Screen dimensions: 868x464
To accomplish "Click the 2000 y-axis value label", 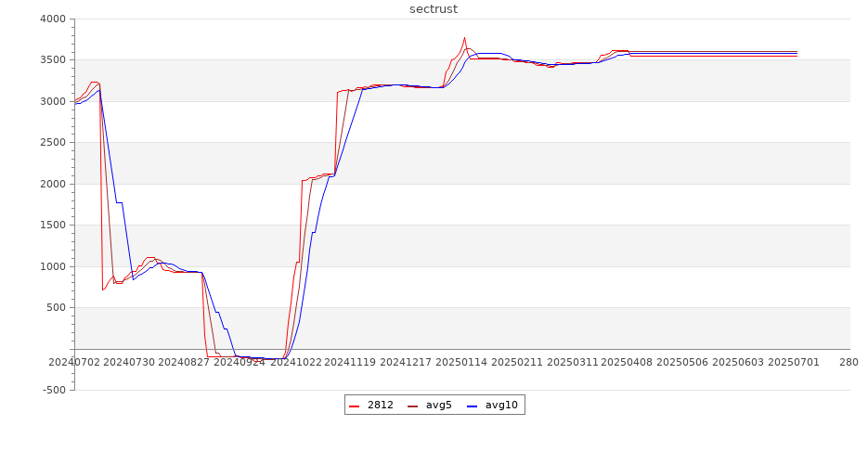I will [x=53, y=184].
